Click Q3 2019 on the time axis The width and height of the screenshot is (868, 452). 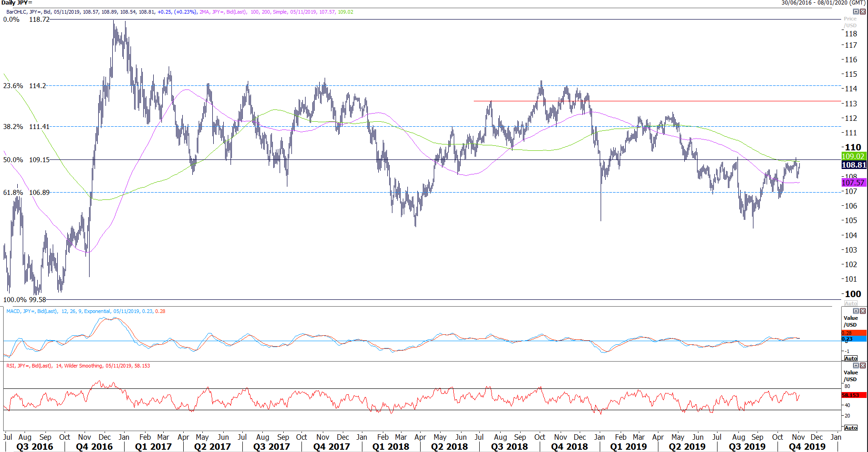pos(747,447)
